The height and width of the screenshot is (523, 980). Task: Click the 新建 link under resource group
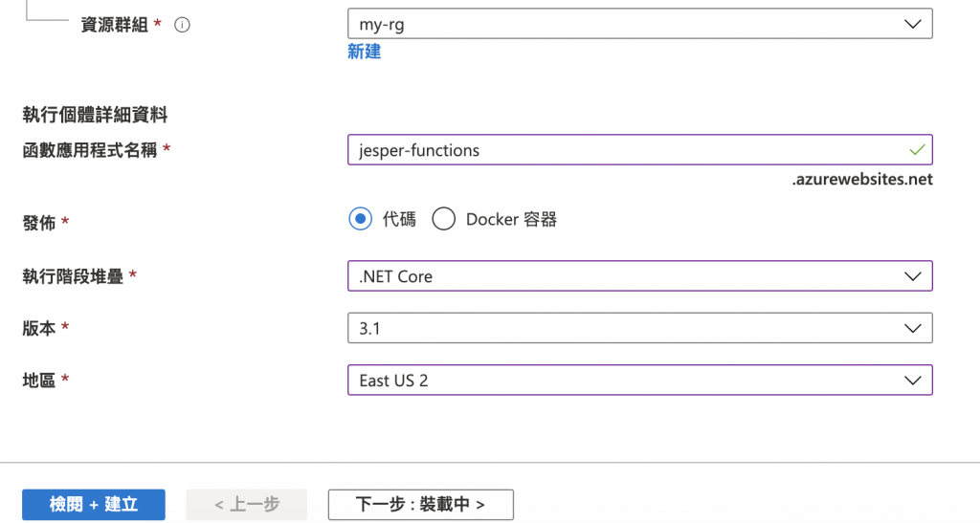coord(364,52)
